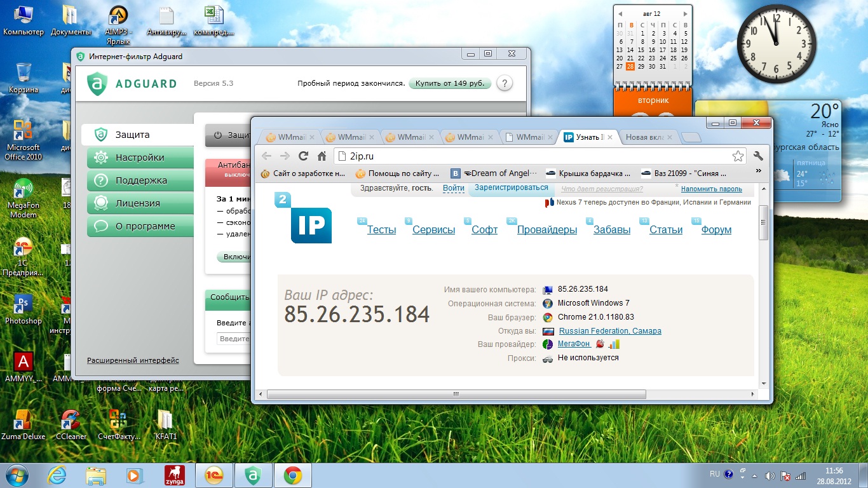
Task: Open Windows Start menu
Action: pos(18,475)
